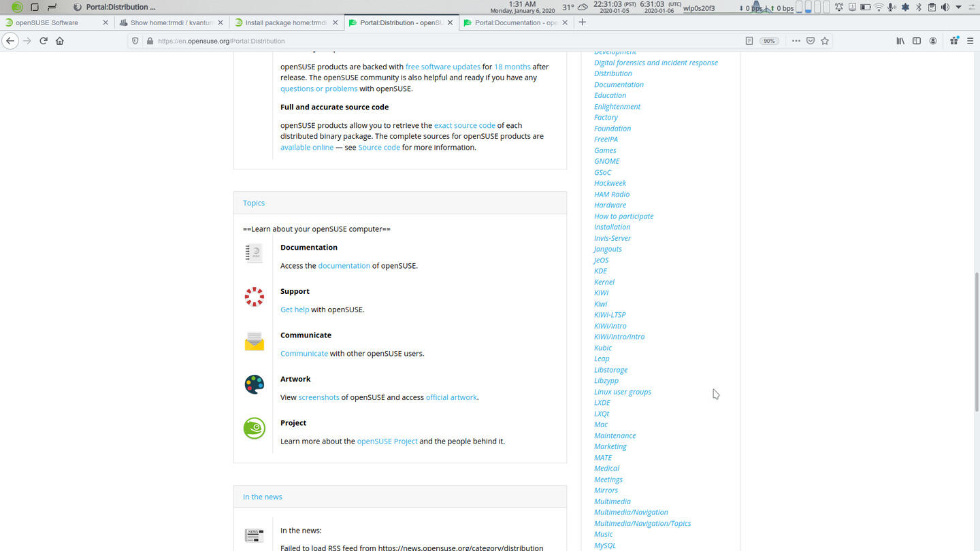
Task: Open the openSUSE application launcher
Action: coord(18,7)
